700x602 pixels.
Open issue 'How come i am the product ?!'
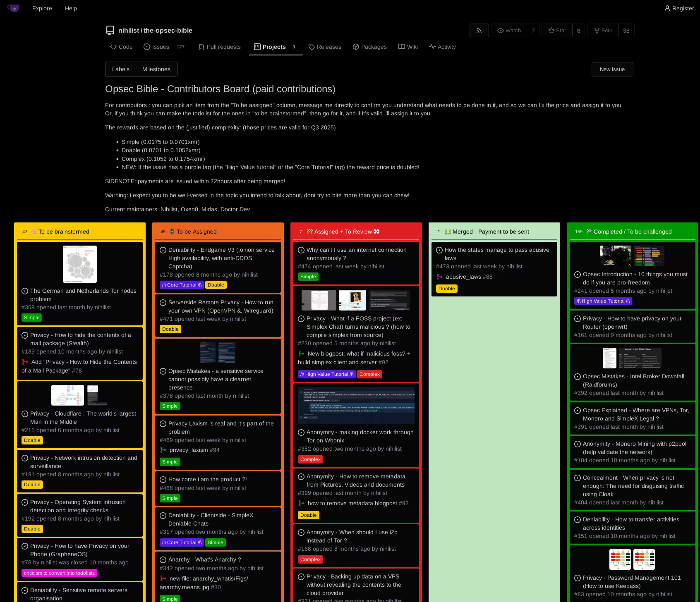207,479
